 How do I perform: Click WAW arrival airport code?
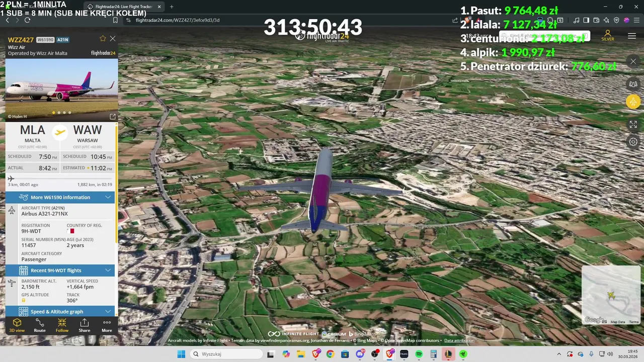tap(88, 131)
